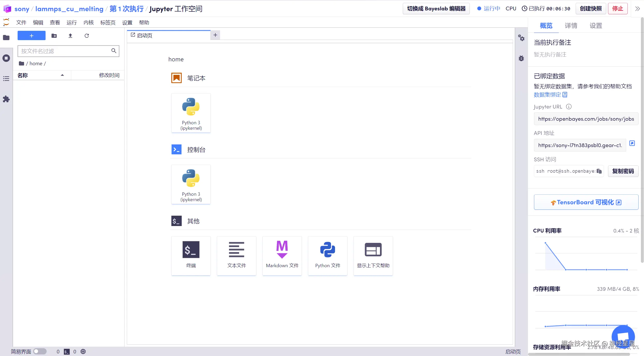Click the file name filter field
Image resolution: width=644 pixels, height=356 pixels.
coord(65,51)
